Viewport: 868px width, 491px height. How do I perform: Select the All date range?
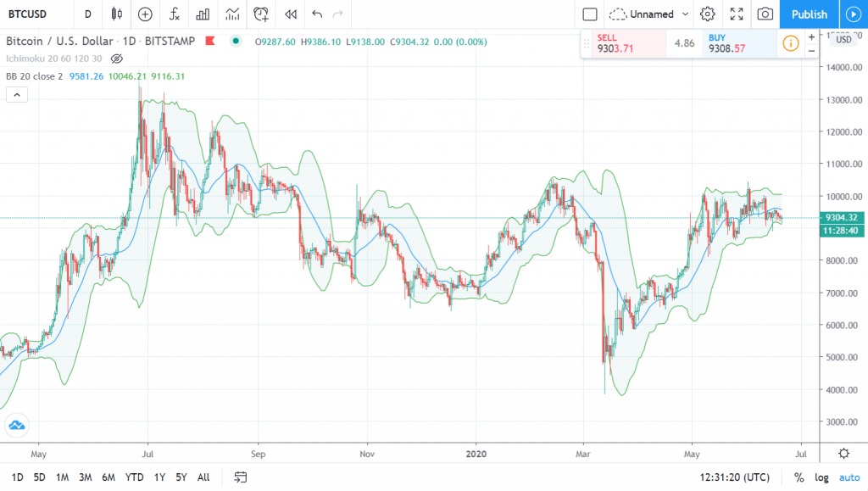pos(203,477)
